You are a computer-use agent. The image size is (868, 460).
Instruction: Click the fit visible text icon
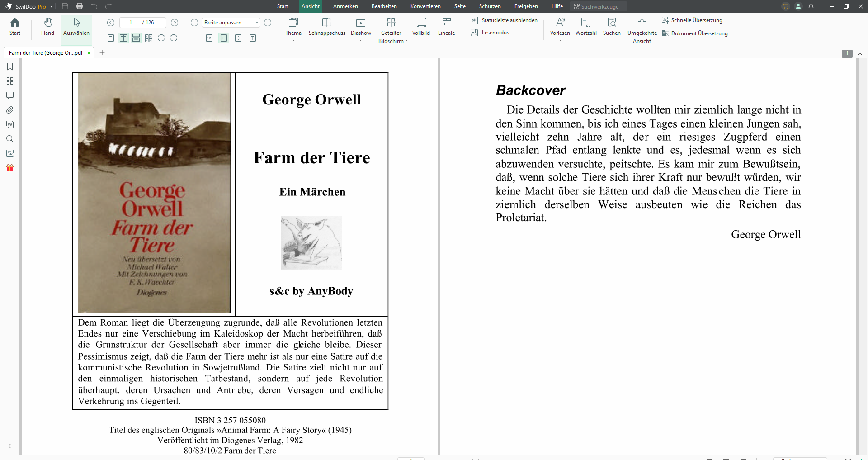(253, 38)
